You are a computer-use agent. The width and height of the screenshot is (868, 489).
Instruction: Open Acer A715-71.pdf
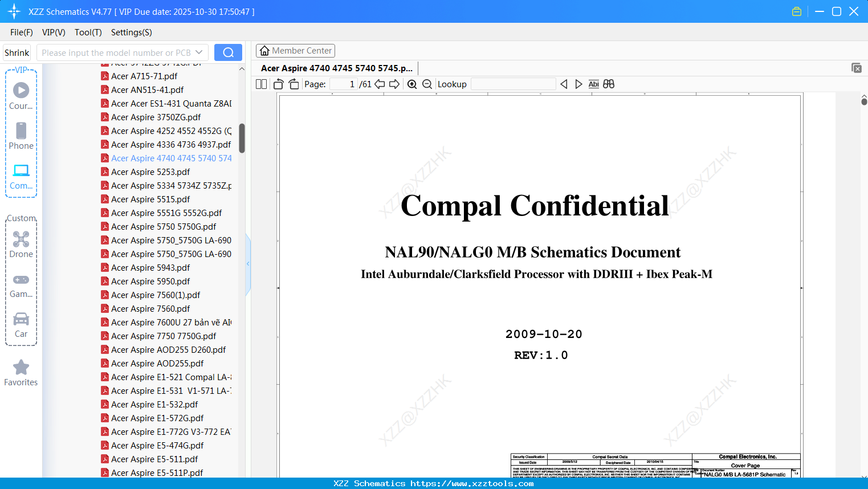click(x=144, y=76)
